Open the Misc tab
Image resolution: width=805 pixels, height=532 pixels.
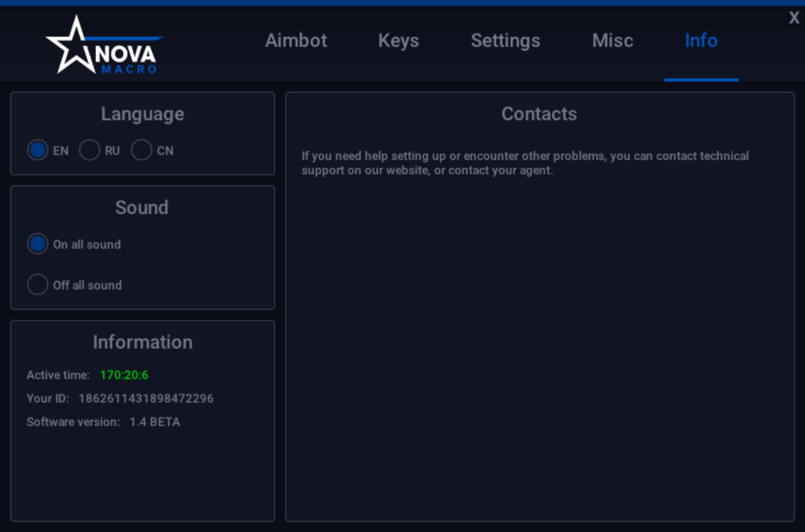point(613,41)
